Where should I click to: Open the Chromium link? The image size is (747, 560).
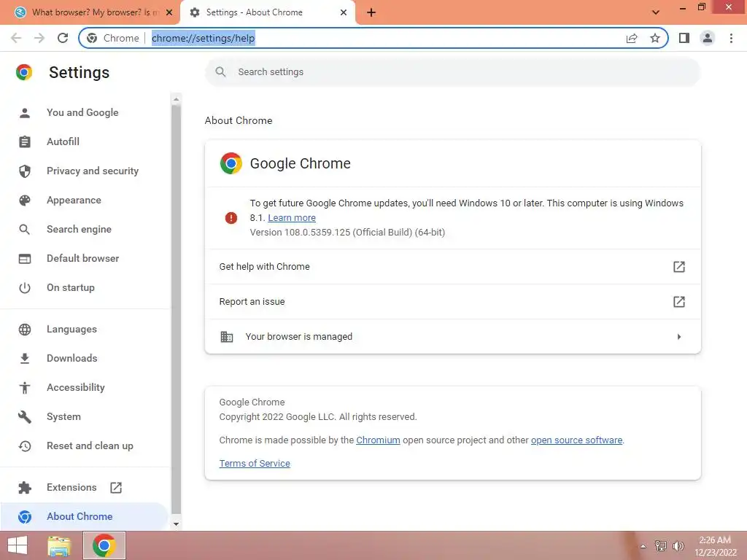378,440
